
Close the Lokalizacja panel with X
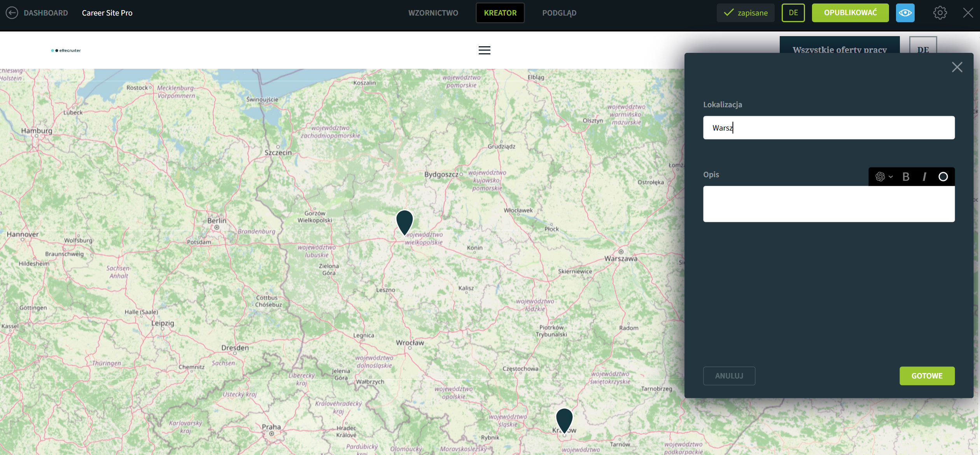[957, 67]
